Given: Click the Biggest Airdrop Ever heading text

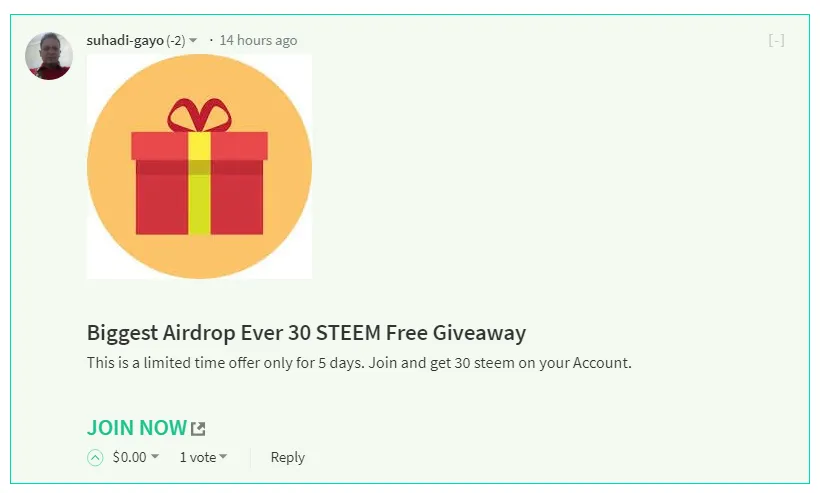Looking at the screenshot, I should 306,333.
